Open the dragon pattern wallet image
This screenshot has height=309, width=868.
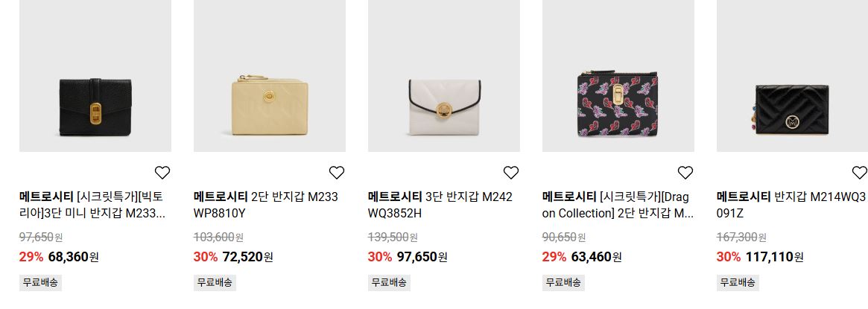618,76
